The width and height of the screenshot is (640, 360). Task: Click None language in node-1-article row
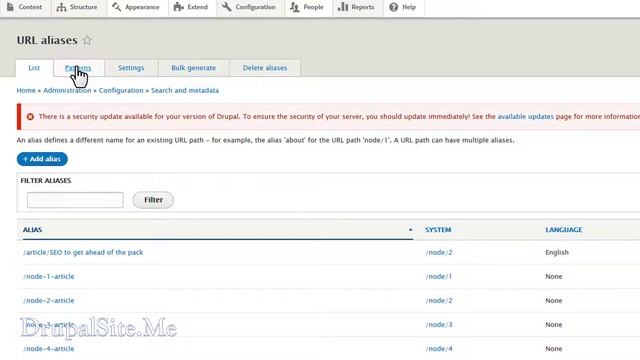pos(553,276)
